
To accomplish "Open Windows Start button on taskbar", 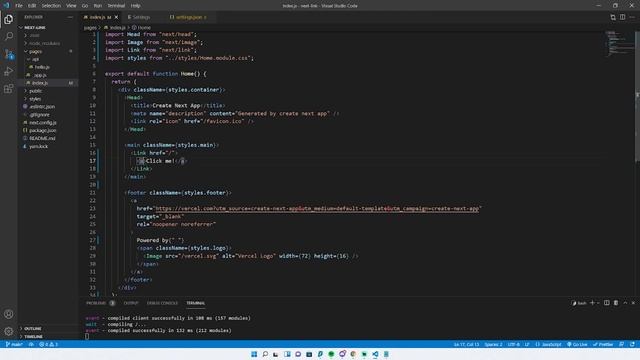I will click(x=254, y=354).
